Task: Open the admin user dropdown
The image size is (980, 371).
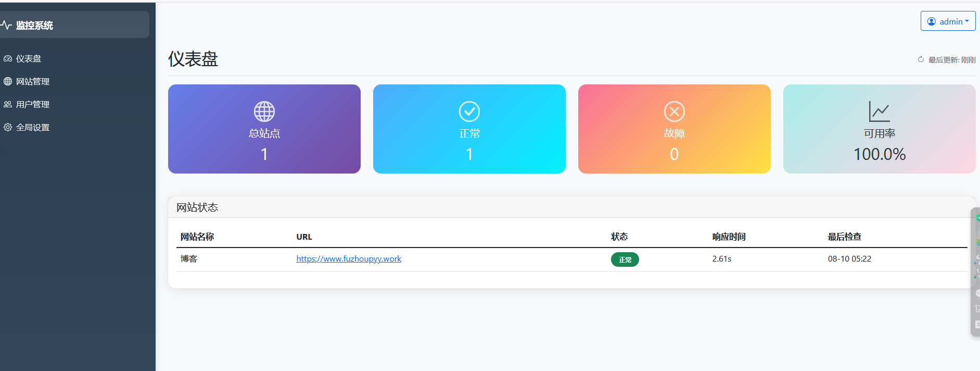Action: coord(948,21)
